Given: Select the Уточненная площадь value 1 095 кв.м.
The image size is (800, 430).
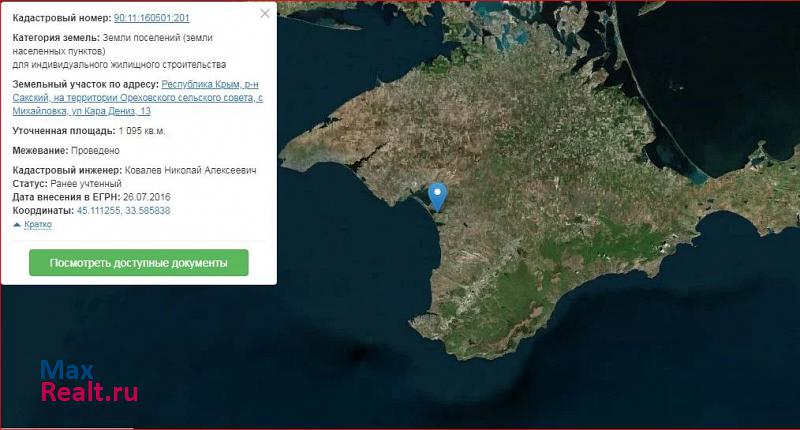Looking at the screenshot, I should pyautogui.click(x=142, y=131).
